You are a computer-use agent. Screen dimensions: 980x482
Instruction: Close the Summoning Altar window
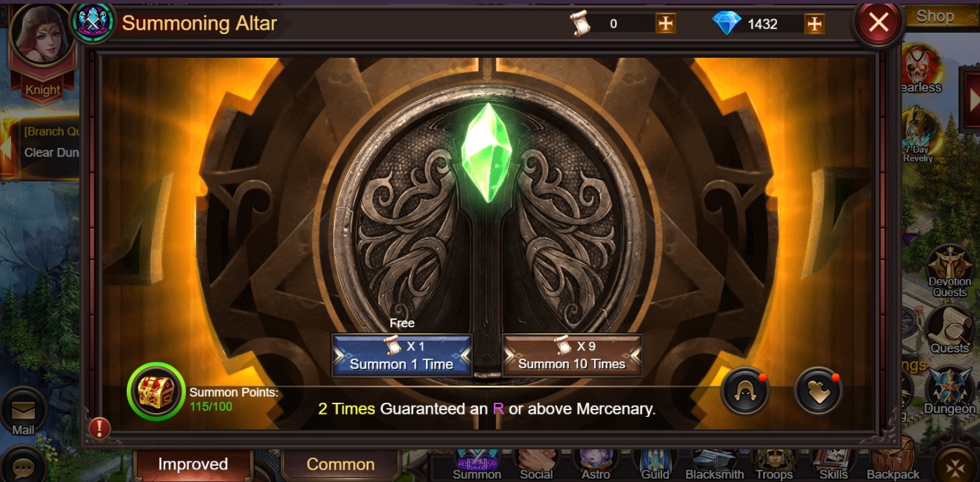[x=879, y=23]
